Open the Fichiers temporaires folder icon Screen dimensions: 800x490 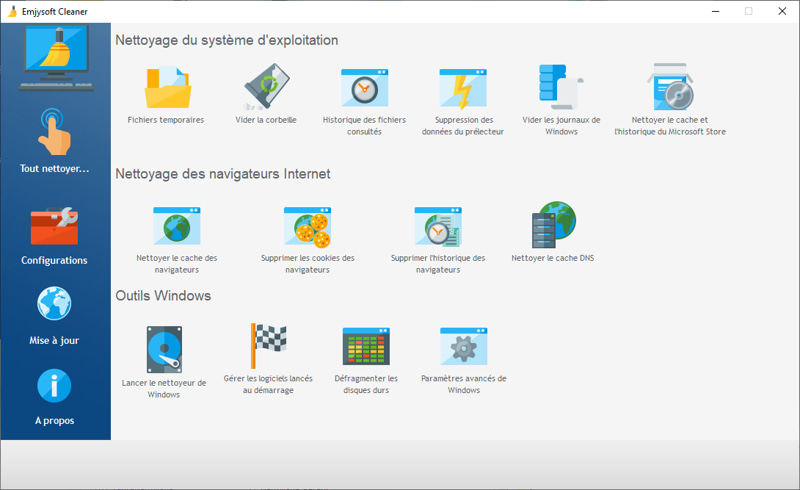(x=166, y=87)
